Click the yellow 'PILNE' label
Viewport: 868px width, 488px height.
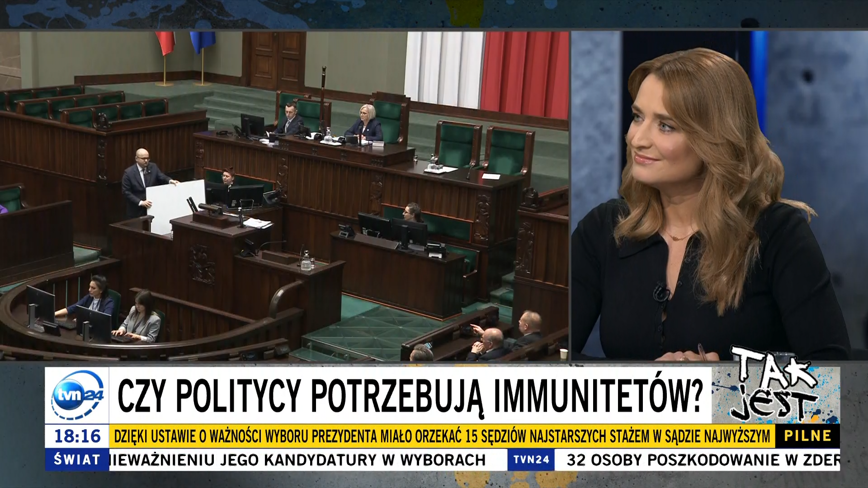point(807,436)
